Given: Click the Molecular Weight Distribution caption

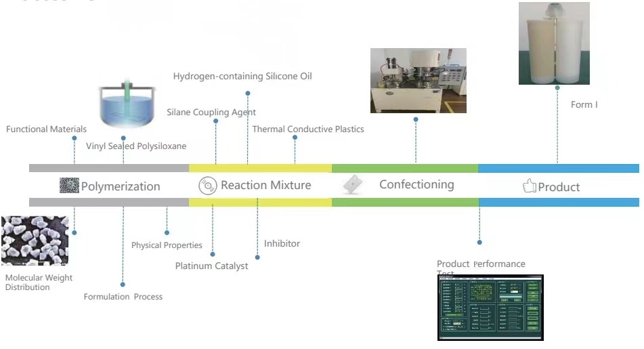Looking at the screenshot, I should tap(39, 283).
